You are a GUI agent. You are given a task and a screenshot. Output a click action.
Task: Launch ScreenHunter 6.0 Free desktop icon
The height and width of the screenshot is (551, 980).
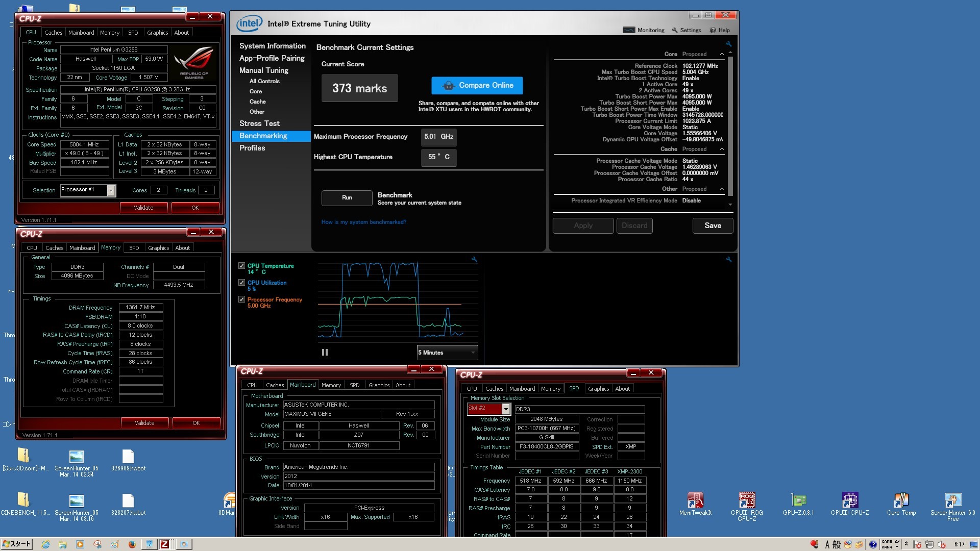coord(952,506)
